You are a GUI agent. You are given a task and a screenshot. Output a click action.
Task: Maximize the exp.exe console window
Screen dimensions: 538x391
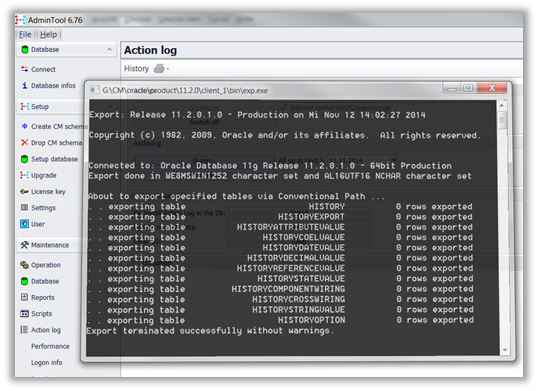tap(468, 88)
